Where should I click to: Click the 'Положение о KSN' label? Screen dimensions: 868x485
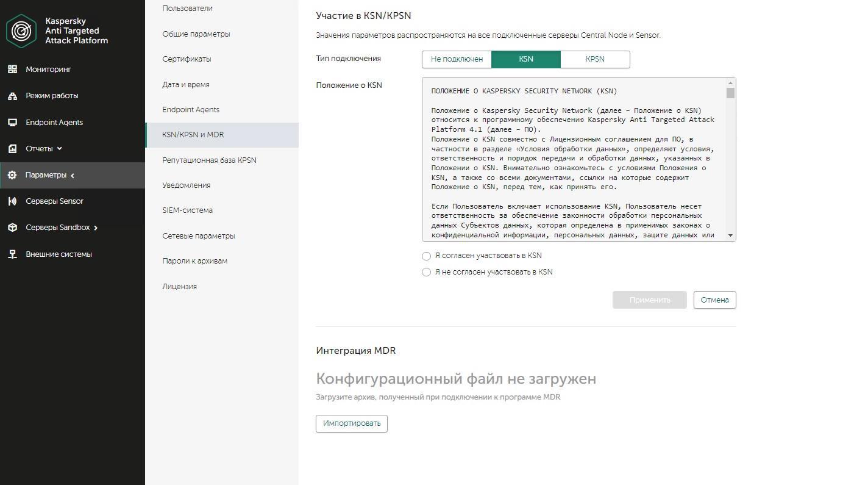(x=349, y=85)
